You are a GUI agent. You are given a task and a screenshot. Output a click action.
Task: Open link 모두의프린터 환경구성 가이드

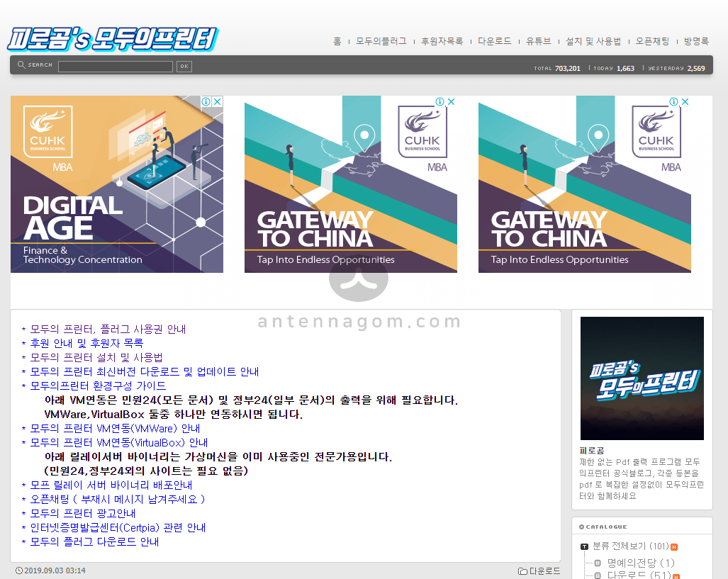click(x=98, y=386)
